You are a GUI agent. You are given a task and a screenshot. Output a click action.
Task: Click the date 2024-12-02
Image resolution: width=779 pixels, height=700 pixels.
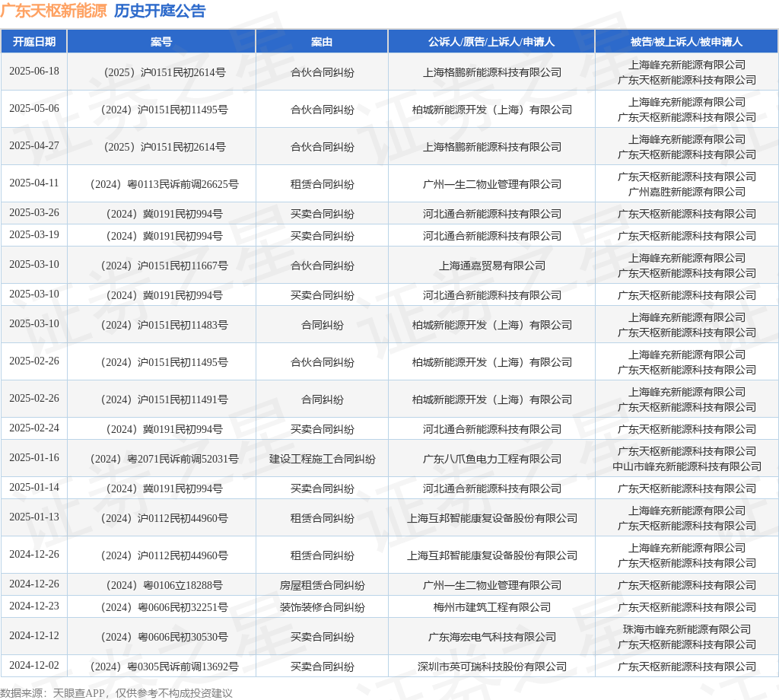pos(34,665)
